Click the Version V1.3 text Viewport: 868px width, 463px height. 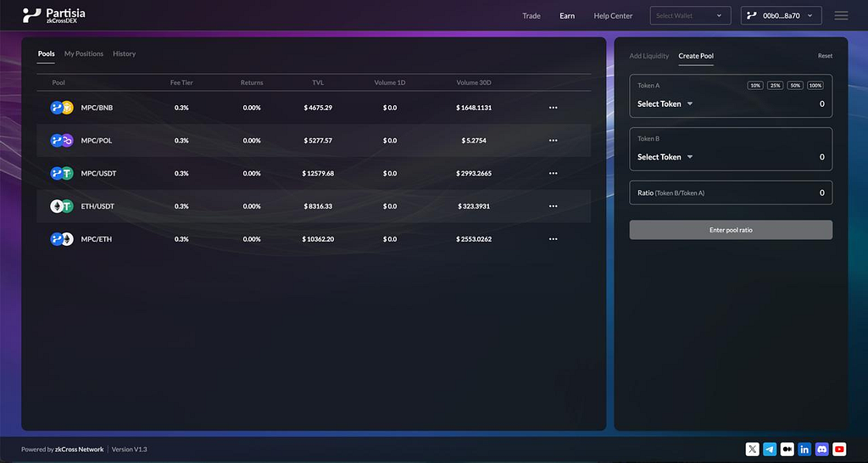click(130, 449)
